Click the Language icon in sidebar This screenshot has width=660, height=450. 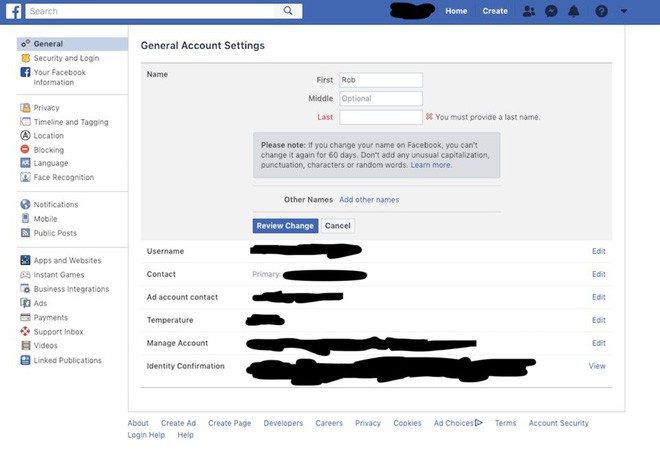pos(25,163)
